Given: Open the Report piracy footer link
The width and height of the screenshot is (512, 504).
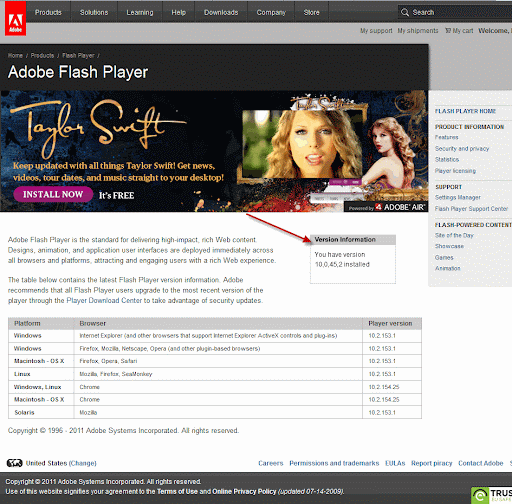Looking at the screenshot, I should 432,463.
